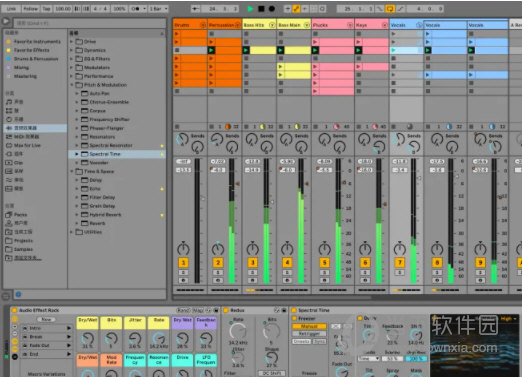This screenshot has height=377, width=522.
Task: Click the Fade Out chain in the rack
Action: coord(46,345)
